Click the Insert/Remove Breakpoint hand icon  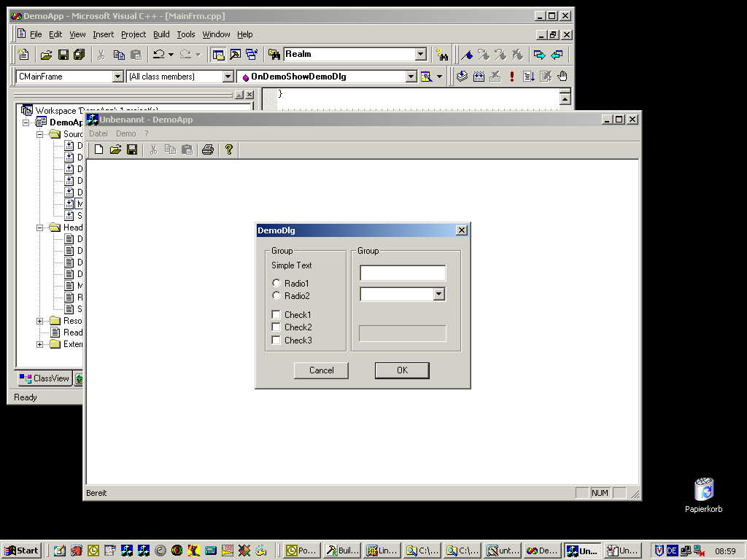(562, 77)
